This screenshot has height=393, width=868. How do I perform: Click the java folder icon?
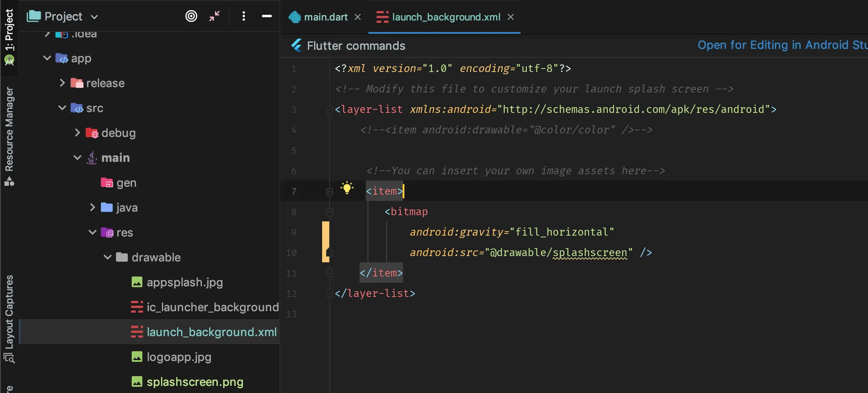coord(107,207)
